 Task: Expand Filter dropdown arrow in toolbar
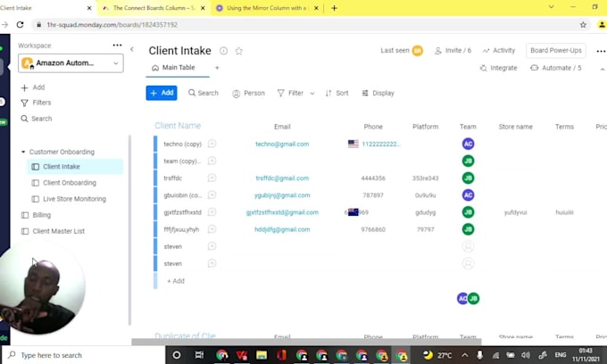(312, 93)
